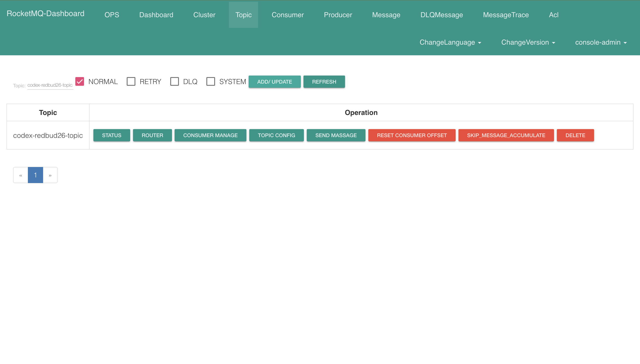The image size is (640, 364).
Task: Enable the RETRY topic filter
Action: pos(131,81)
